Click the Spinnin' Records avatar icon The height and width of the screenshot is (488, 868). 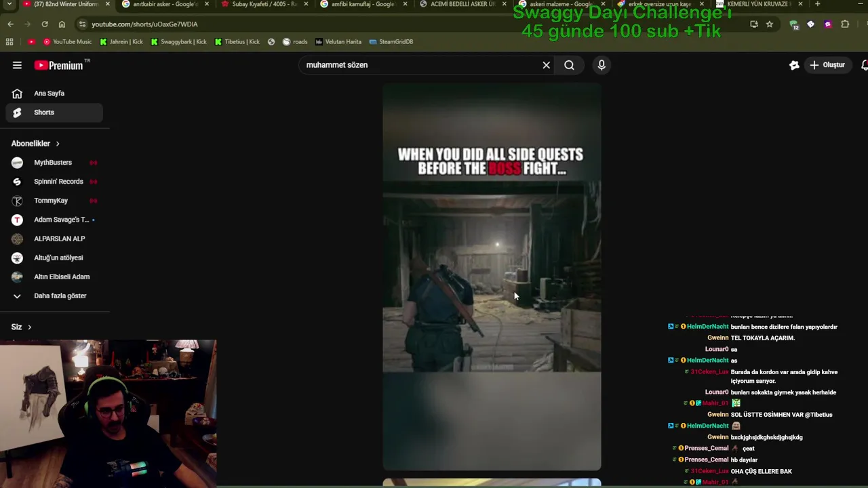[x=18, y=182]
